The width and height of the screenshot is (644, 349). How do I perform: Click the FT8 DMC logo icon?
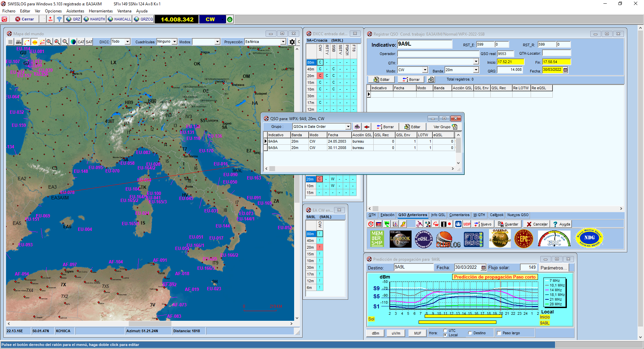tap(473, 239)
